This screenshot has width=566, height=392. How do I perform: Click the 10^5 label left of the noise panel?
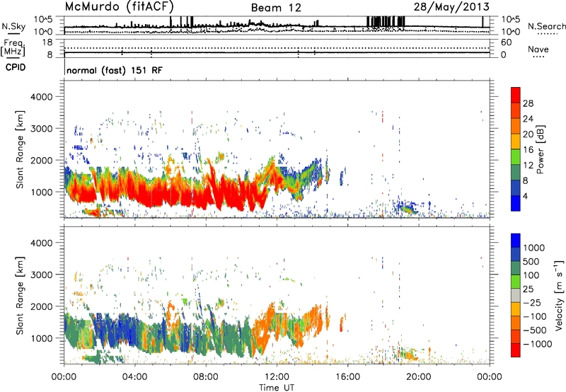[43, 19]
